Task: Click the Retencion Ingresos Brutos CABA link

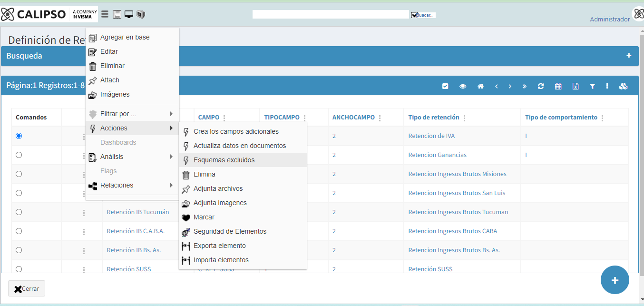Action: (x=452, y=231)
